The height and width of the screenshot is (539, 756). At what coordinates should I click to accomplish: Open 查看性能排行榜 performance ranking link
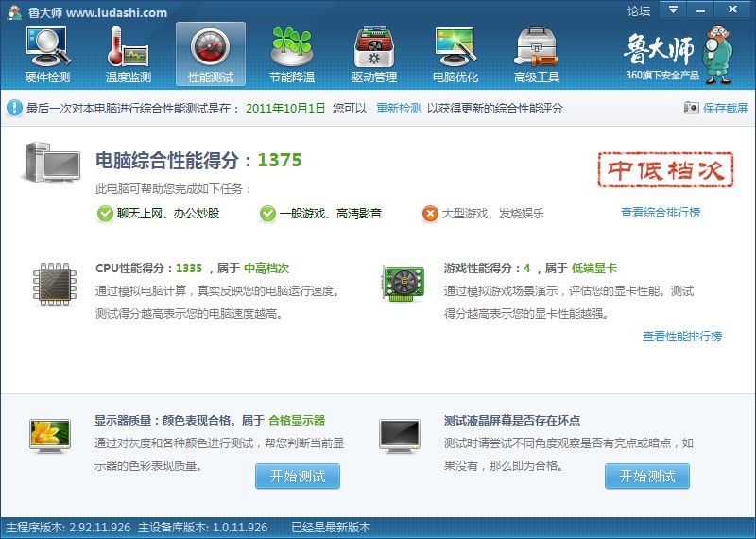coord(682,337)
